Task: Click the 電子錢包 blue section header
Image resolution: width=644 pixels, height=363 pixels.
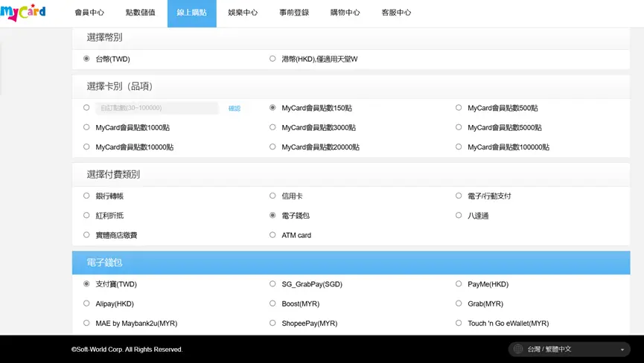Action: [x=351, y=263]
